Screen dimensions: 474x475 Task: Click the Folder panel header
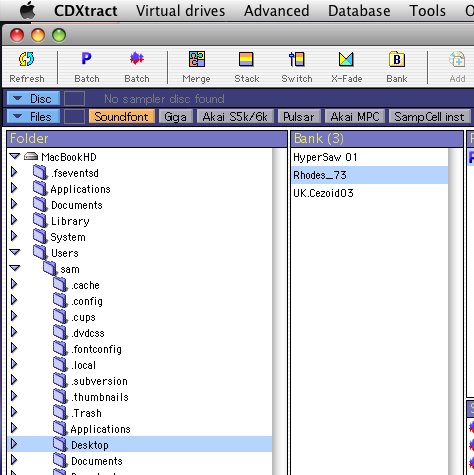[x=147, y=138]
